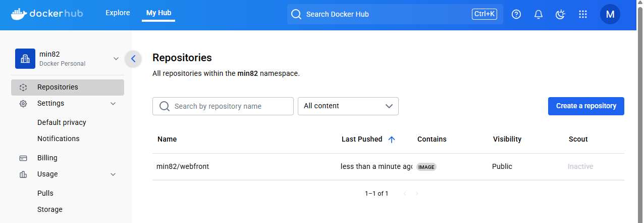Click the Docker Personal plan label
This screenshot has width=644, height=223.
pyautogui.click(x=63, y=64)
